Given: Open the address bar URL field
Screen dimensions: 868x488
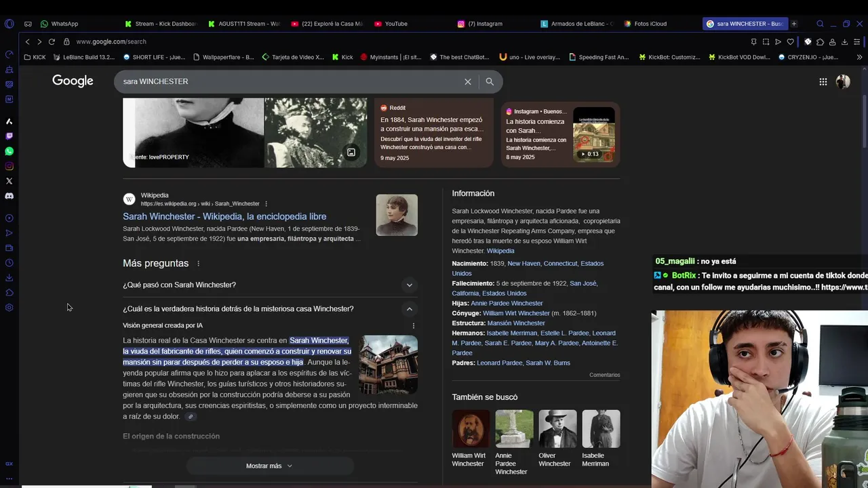Looking at the screenshot, I should 407,42.
